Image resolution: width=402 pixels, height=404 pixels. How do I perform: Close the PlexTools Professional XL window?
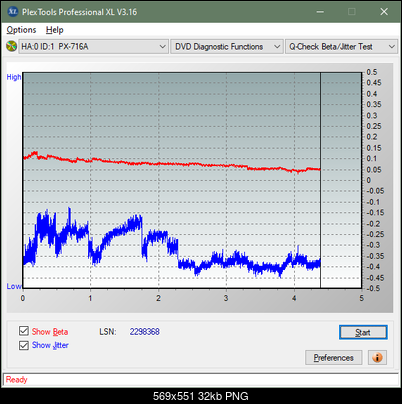click(x=384, y=12)
